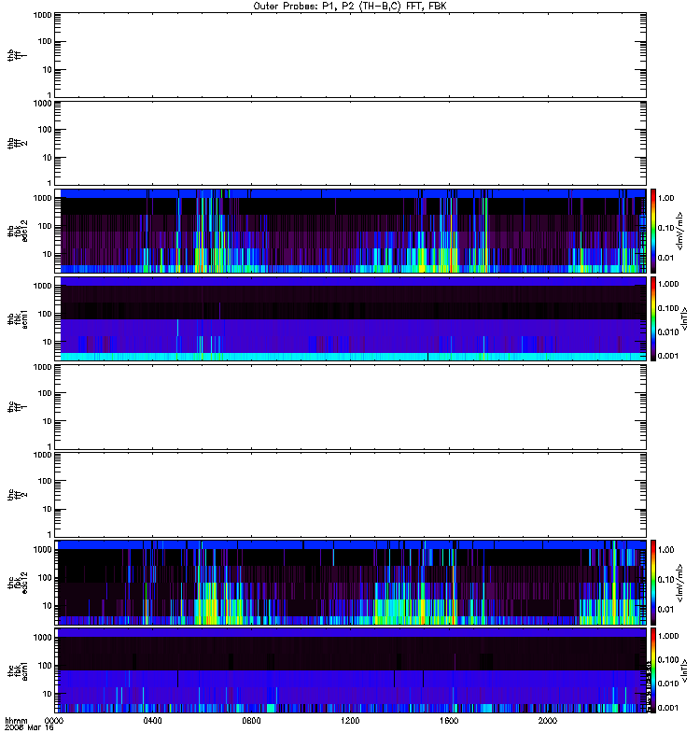Click the '1000' tick of the thc FFT 2 panel

coord(42,455)
